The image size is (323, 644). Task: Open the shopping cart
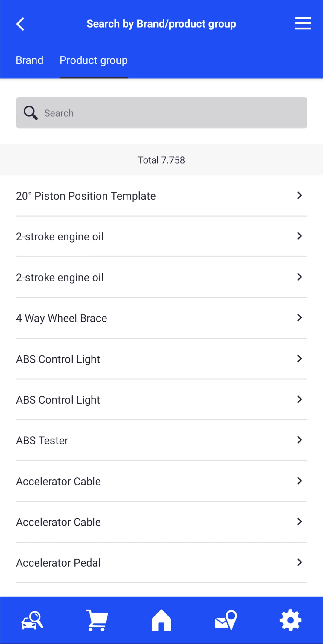tap(97, 620)
